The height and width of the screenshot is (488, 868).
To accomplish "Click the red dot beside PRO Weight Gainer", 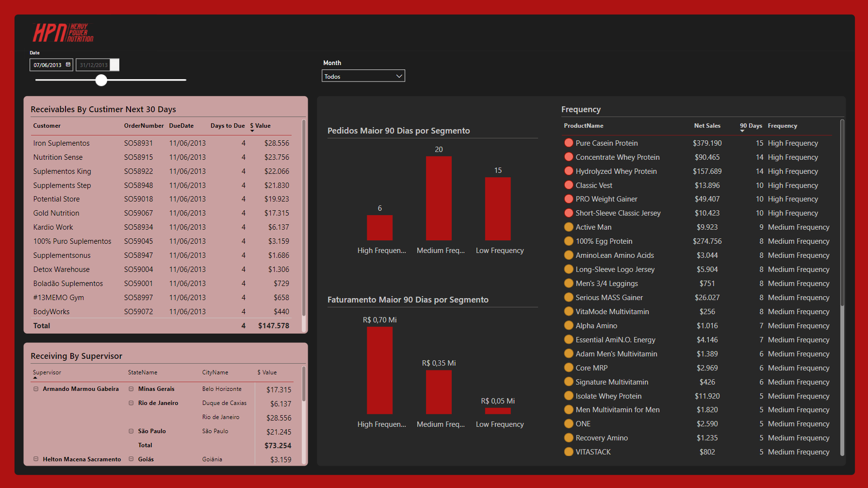I will 569,199.
